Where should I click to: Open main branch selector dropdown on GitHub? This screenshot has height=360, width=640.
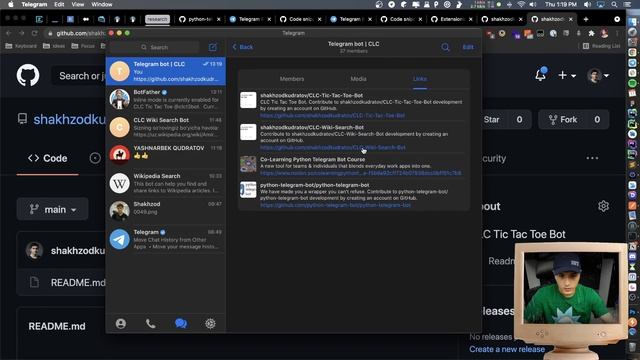point(53,209)
